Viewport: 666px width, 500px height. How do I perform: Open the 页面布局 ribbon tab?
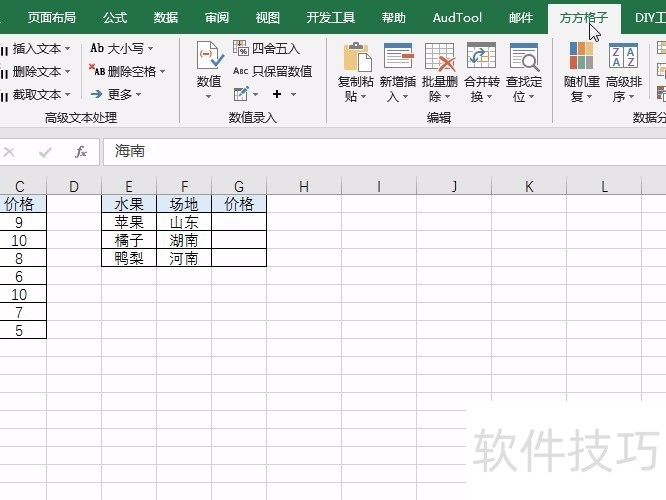tap(52, 17)
